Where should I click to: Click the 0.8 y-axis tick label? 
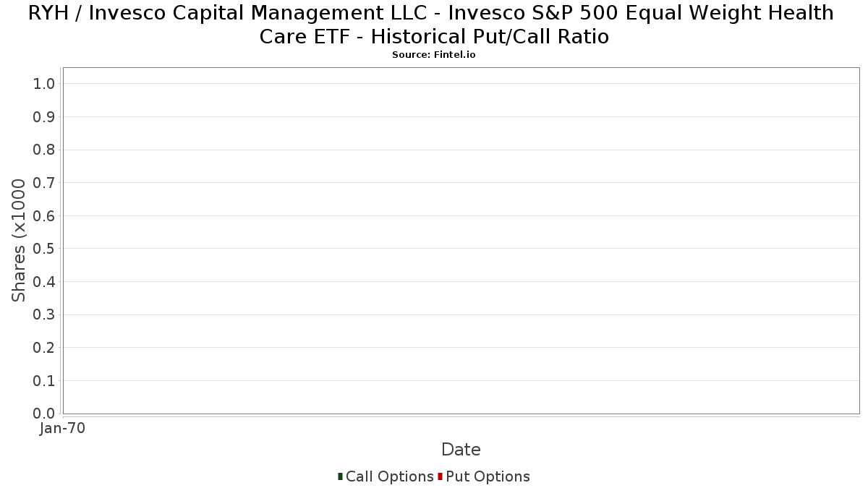coord(44,150)
